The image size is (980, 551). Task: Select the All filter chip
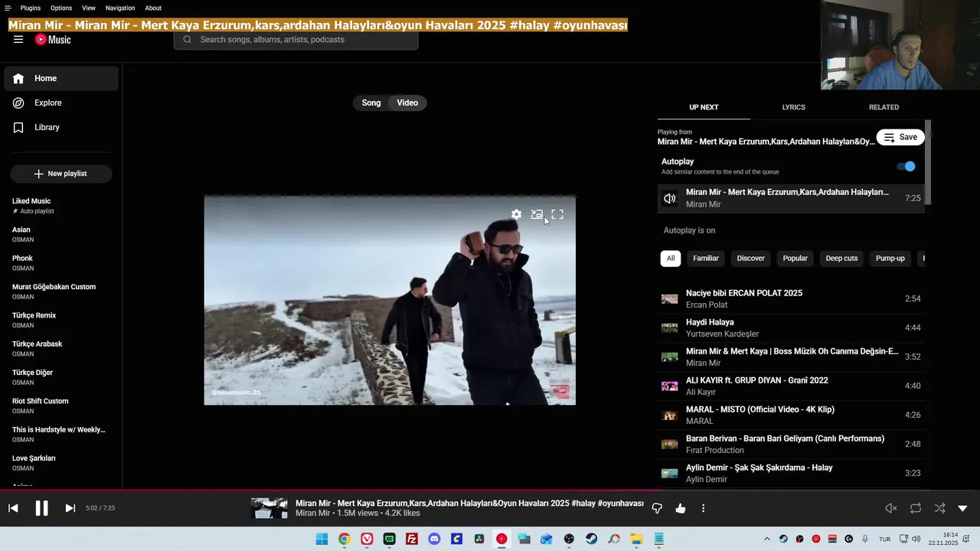pyautogui.click(x=671, y=259)
